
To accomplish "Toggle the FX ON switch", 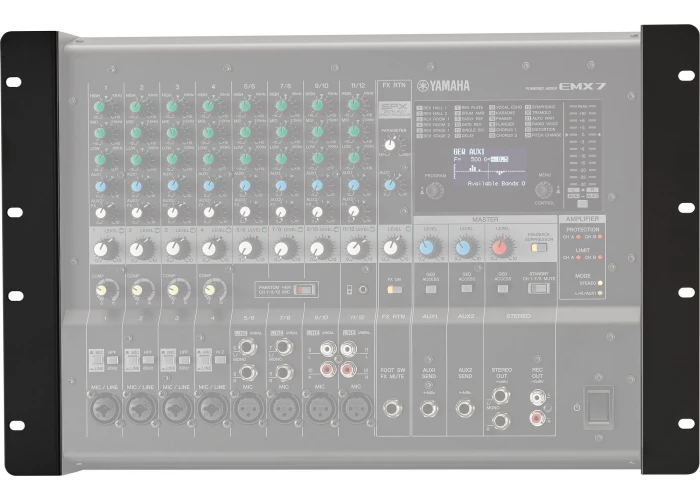I will pyautogui.click(x=394, y=289).
